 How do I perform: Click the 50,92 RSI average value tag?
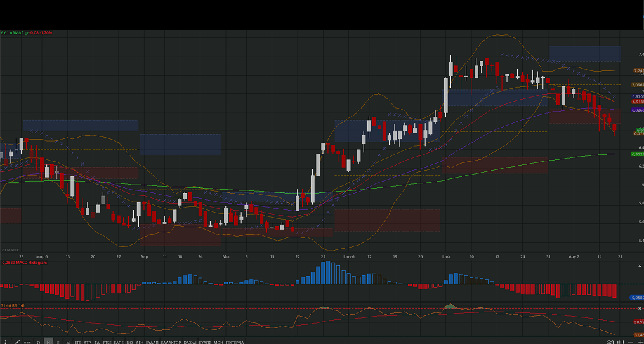[639, 322]
